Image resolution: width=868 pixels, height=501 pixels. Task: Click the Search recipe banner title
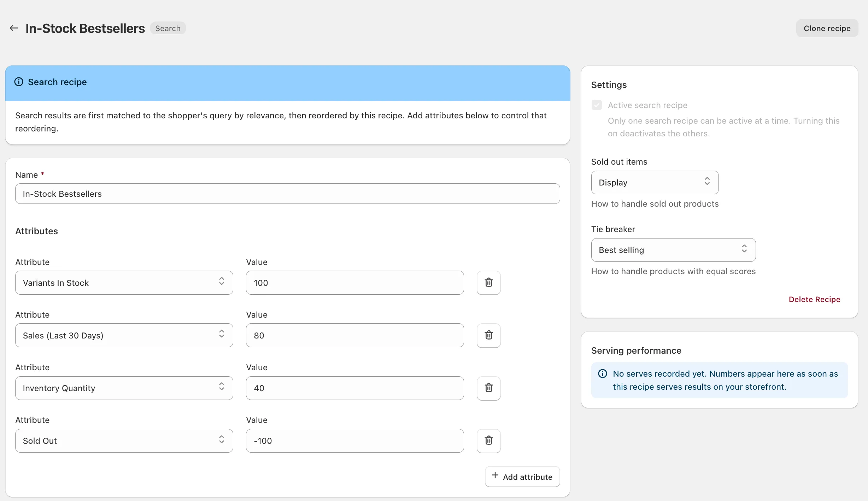(57, 82)
